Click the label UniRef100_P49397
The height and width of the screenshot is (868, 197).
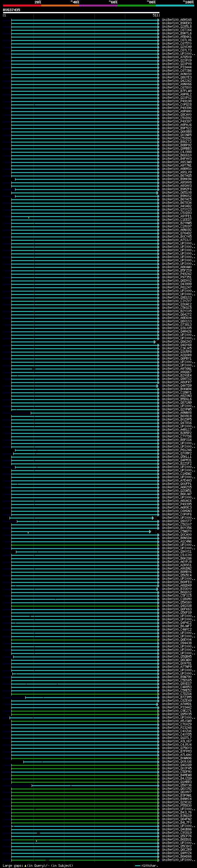pos(177,122)
